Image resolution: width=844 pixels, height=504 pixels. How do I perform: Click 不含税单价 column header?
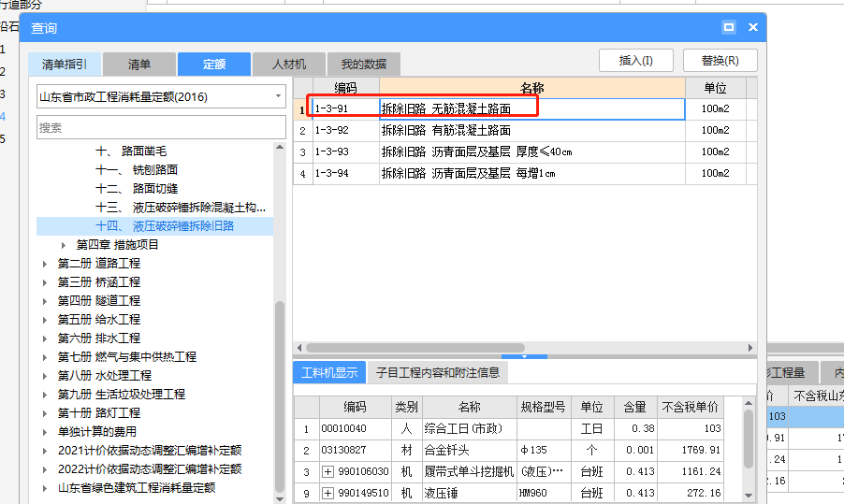690,407
